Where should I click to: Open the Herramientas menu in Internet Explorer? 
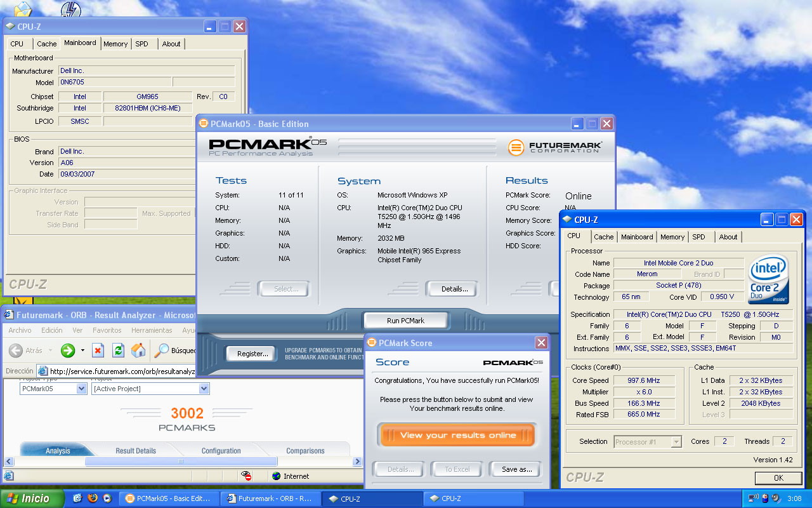tap(152, 330)
